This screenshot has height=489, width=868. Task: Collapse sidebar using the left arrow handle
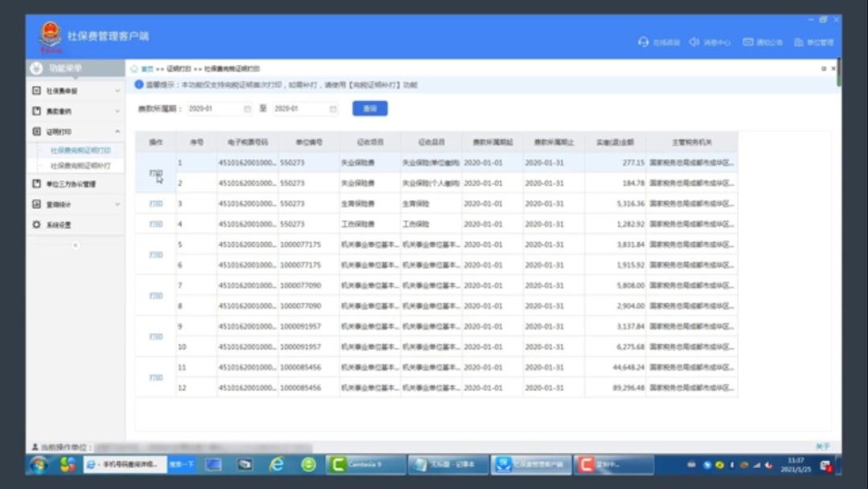point(76,244)
